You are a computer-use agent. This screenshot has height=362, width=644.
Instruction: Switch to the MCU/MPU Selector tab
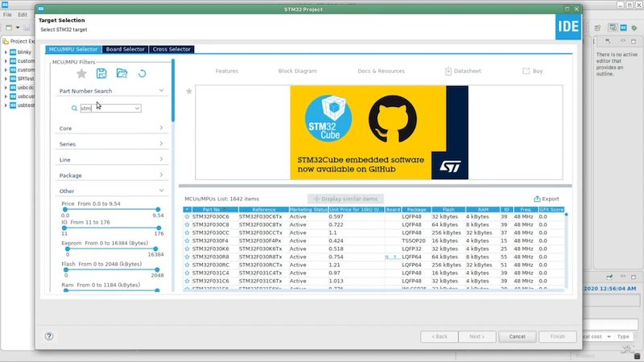pos(73,49)
